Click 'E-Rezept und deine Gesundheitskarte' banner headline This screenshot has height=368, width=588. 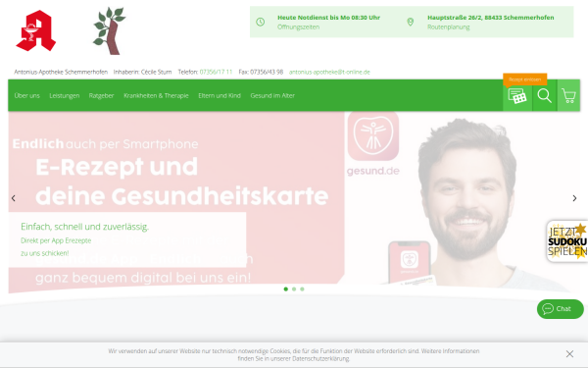pyautogui.click(x=182, y=182)
